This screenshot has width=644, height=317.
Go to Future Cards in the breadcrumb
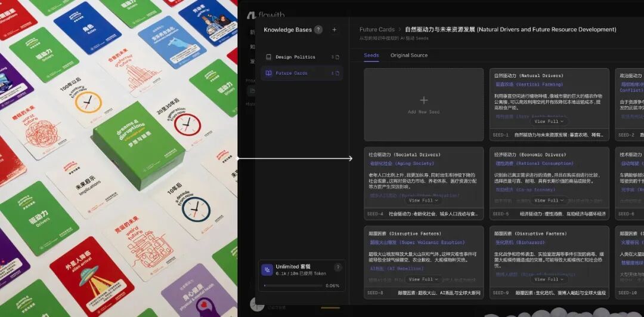[377, 30]
